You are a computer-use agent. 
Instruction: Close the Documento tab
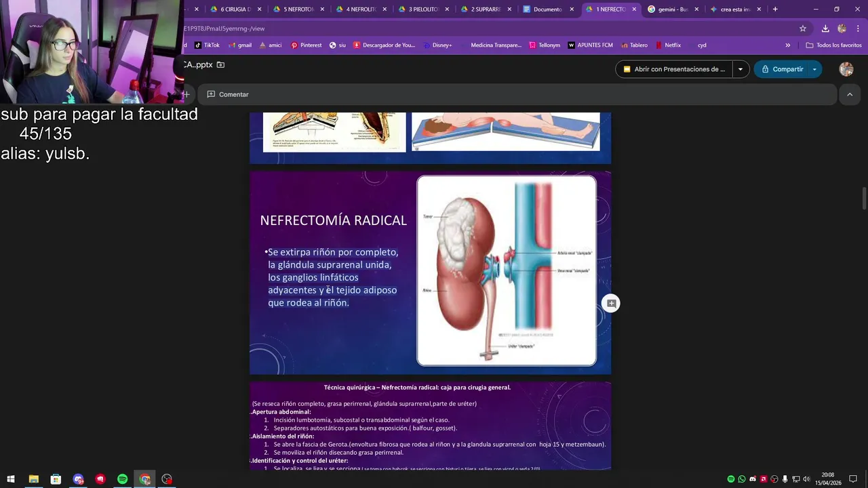click(572, 9)
